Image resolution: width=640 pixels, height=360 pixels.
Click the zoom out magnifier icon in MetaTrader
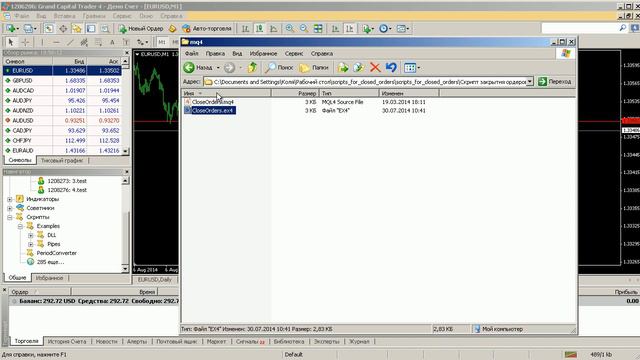point(304,29)
